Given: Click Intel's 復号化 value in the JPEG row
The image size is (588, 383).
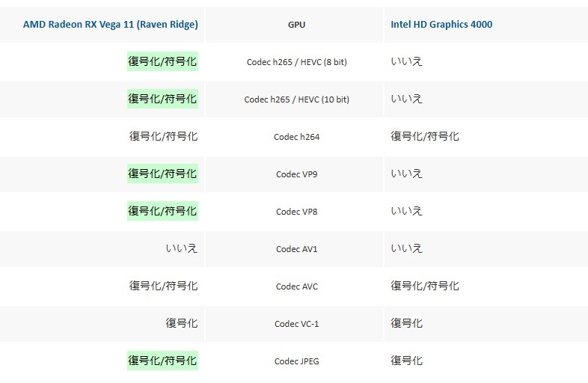Looking at the screenshot, I should pos(406,361).
